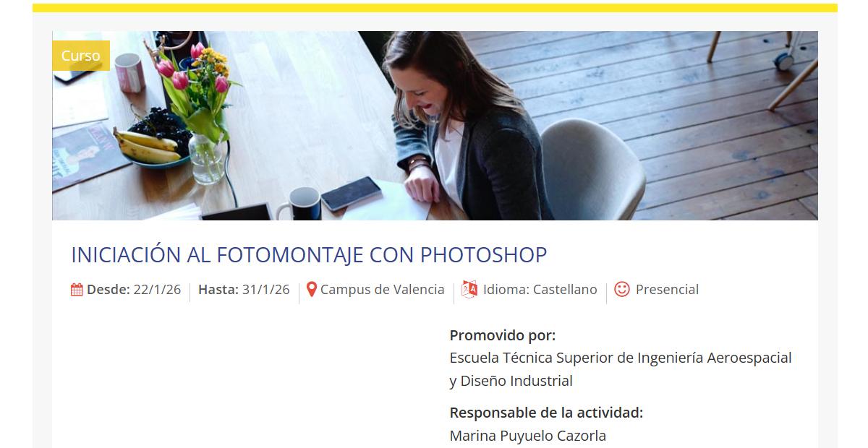Viewport: 868px width, 448px height.
Task: Select the end date 31/1/26
Action: coord(265,290)
